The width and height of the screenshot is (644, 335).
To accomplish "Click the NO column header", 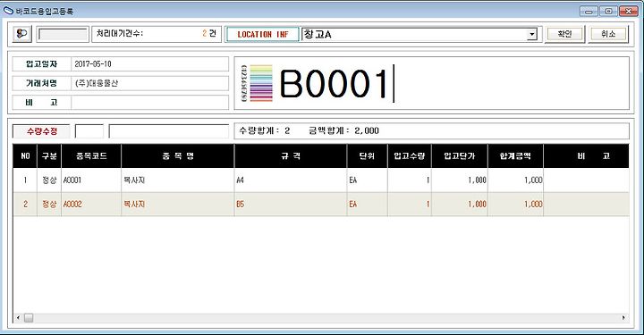I will tap(25, 155).
